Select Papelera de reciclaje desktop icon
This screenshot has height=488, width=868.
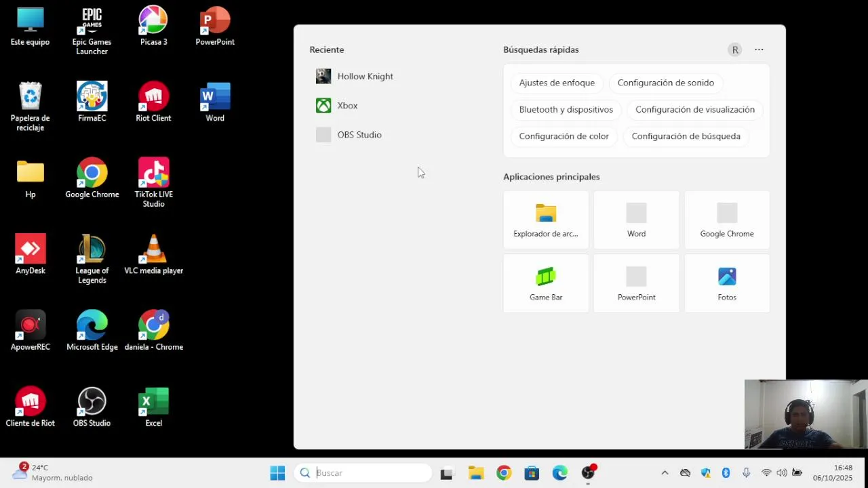30,107
